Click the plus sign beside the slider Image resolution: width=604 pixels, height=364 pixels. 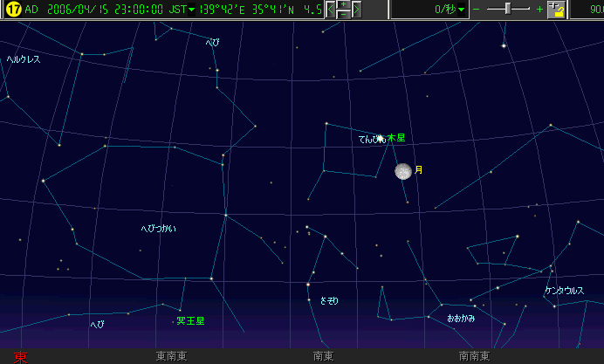[x=539, y=10]
